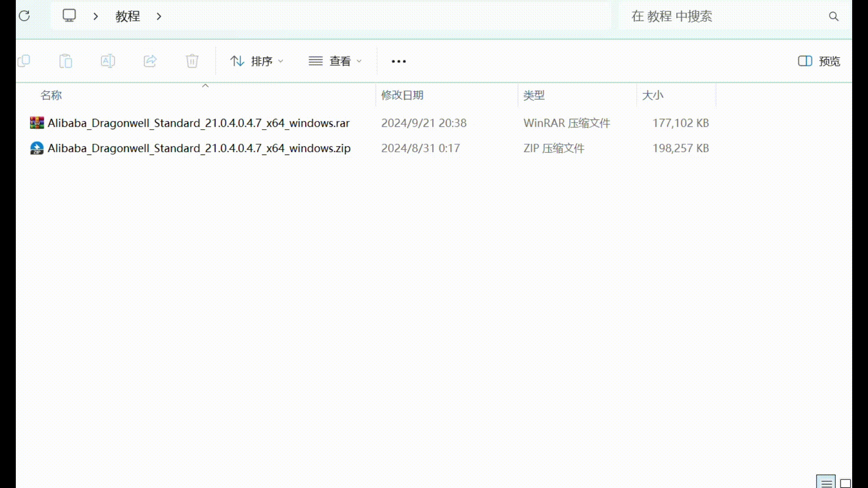Image resolution: width=868 pixels, height=488 pixels.
Task: Rename the selected item
Action: (x=108, y=61)
